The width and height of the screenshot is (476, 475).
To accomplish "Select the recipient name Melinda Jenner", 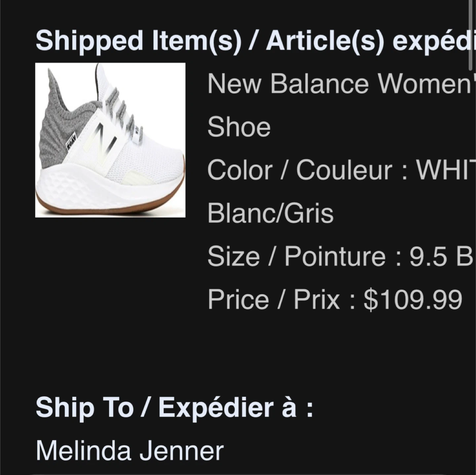I will tap(130, 451).
